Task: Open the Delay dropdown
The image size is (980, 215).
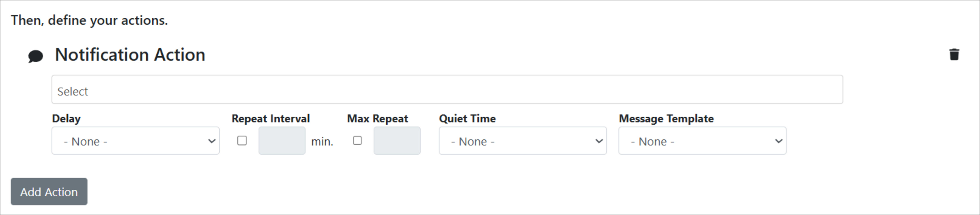Action: pos(135,141)
